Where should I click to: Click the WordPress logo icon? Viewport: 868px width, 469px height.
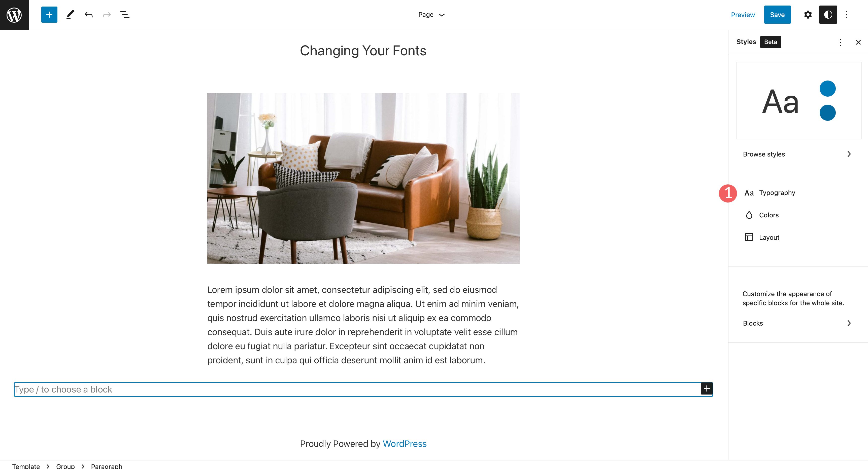pyautogui.click(x=14, y=14)
